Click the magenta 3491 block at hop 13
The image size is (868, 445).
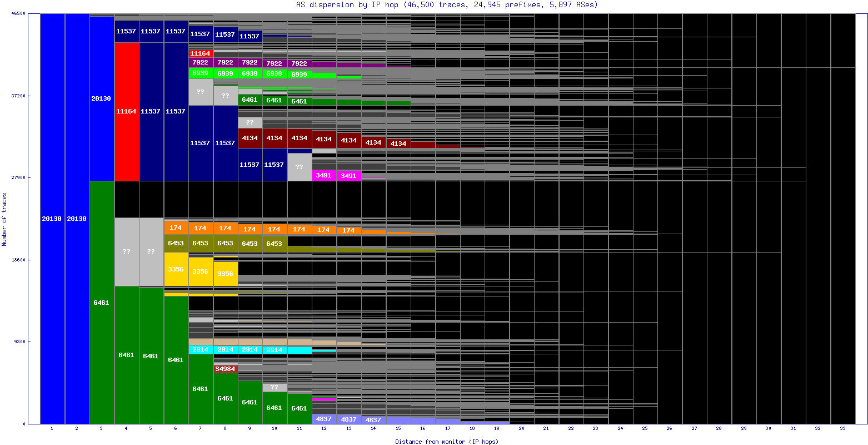[348, 176]
